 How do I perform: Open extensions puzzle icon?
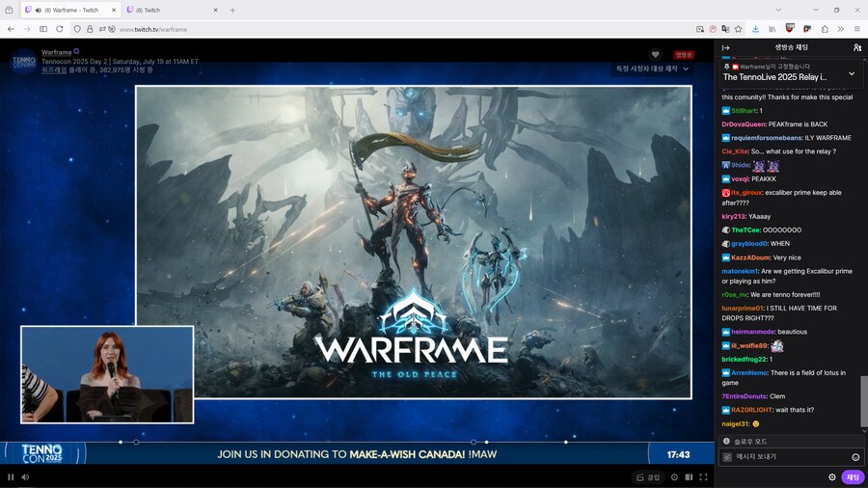tap(825, 29)
